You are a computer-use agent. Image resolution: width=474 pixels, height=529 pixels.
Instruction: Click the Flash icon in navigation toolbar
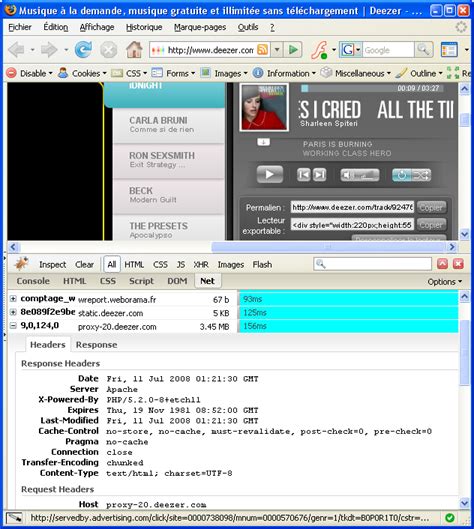point(320,50)
